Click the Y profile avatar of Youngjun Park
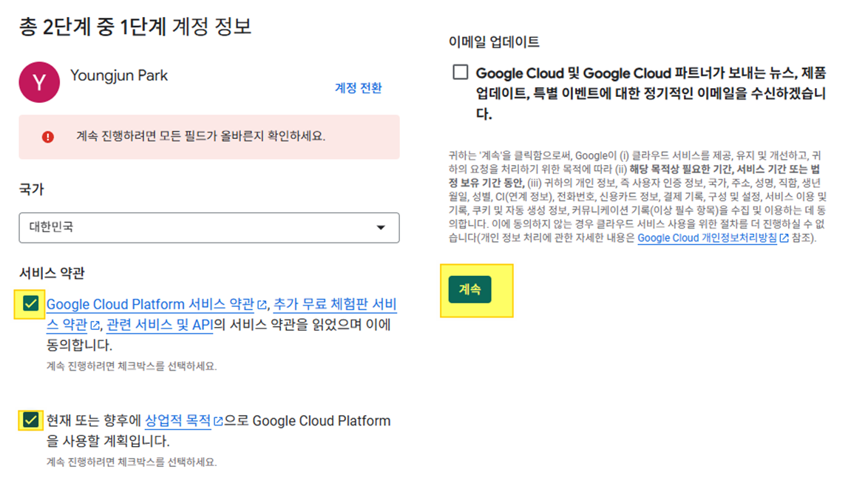This screenshot has width=868, height=489. click(x=39, y=83)
